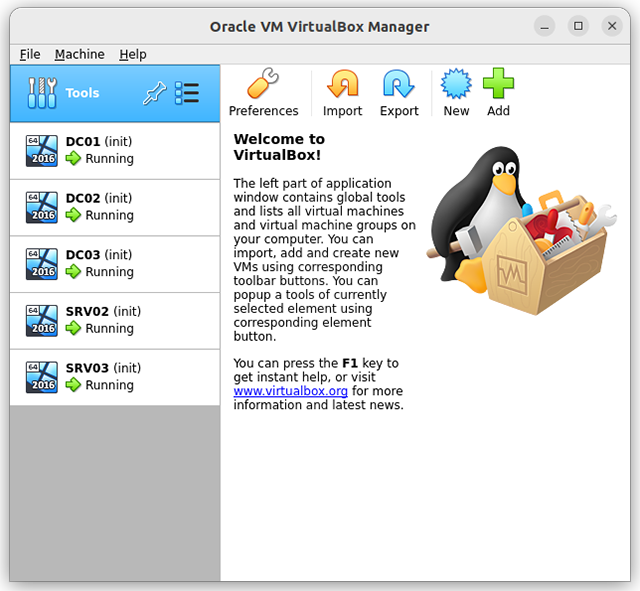Click SRV02 green running arrow icon
The width and height of the screenshot is (640, 591).
73,328
